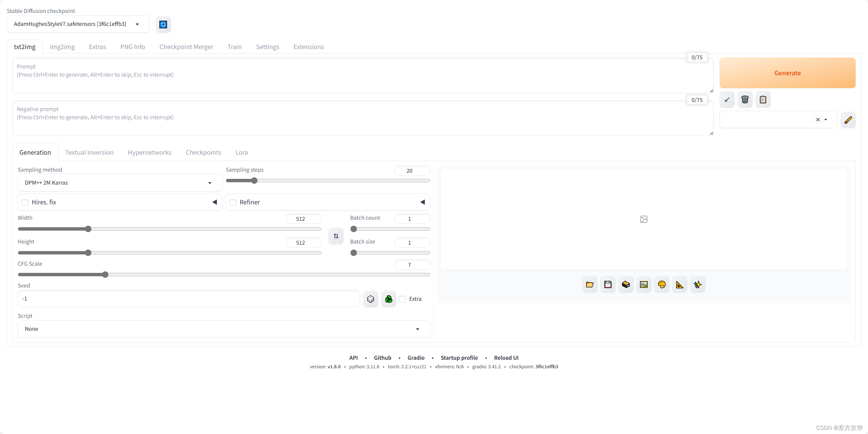Click the trash bin clear prompt icon
Viewport: 868px width, 434px height.
tap(745, 99)
